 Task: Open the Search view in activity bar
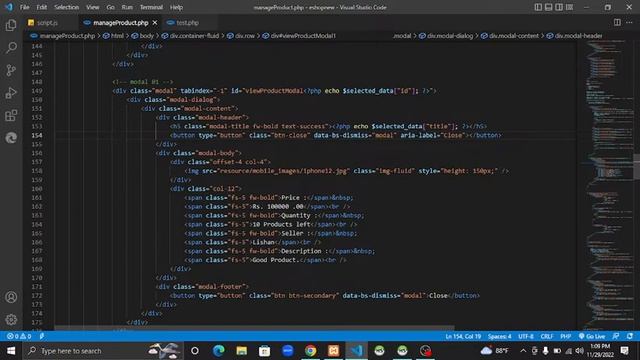click(11, 48)
